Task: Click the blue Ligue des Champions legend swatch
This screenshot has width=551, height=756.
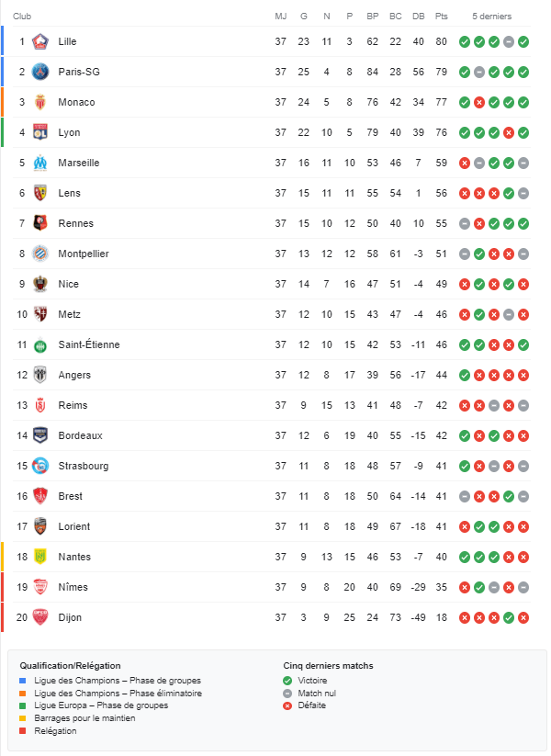Action: [22, 681]
